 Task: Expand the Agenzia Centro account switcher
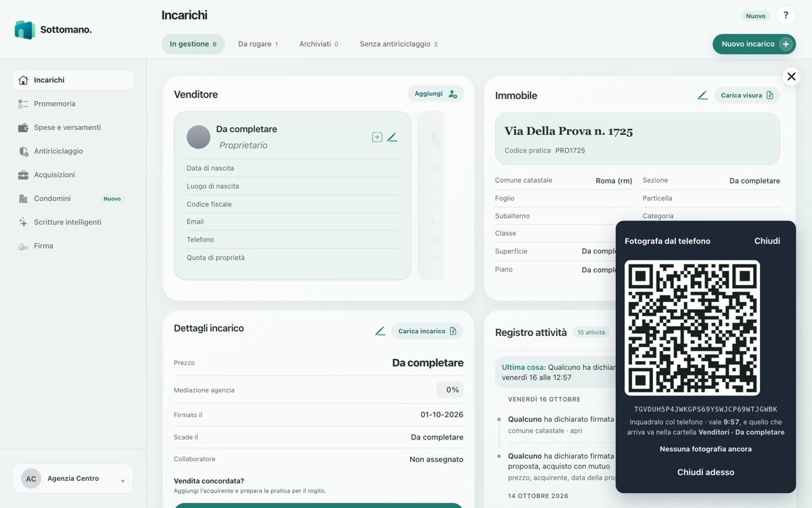[x=73, y=478]
